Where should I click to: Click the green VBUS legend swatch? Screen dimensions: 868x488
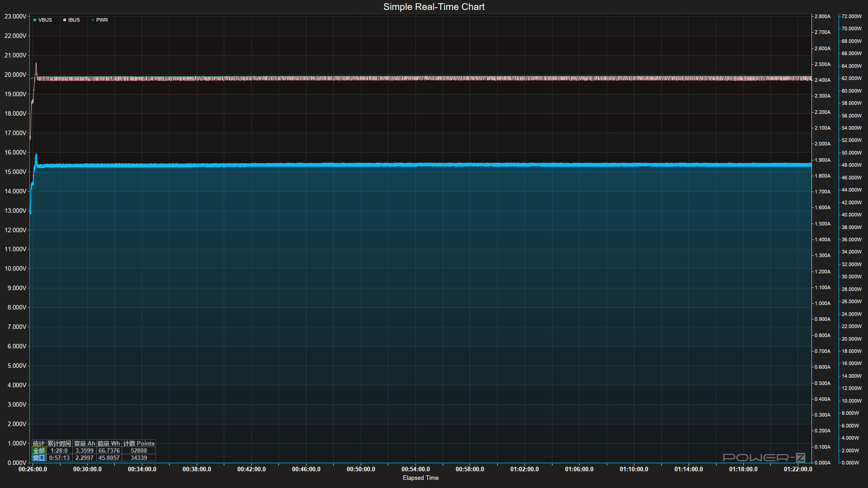click(x=35, y=20)
